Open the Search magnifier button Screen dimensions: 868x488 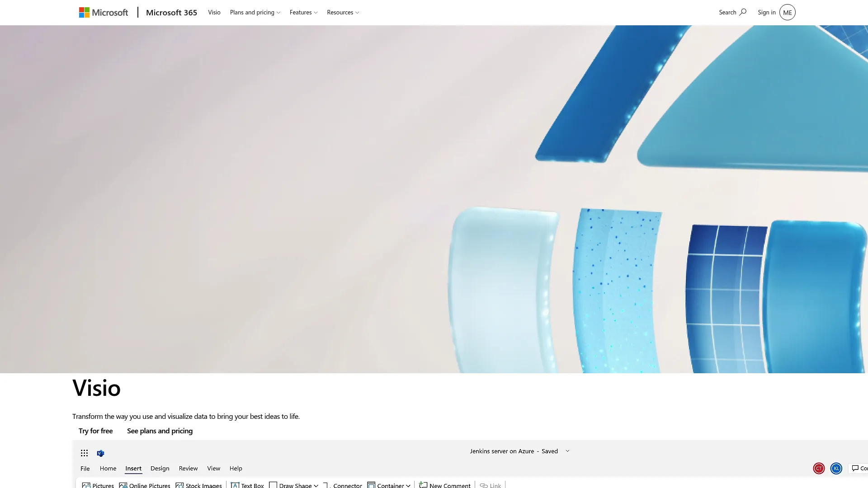tap(732, 13)
